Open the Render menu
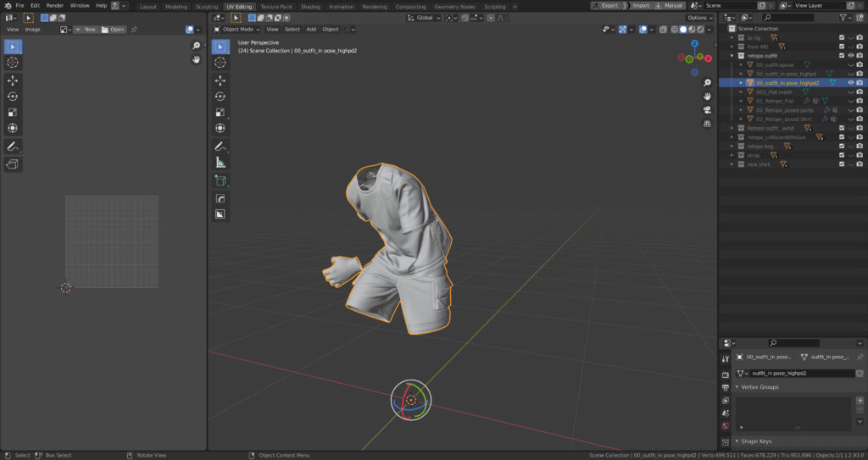 coord(54,5)
